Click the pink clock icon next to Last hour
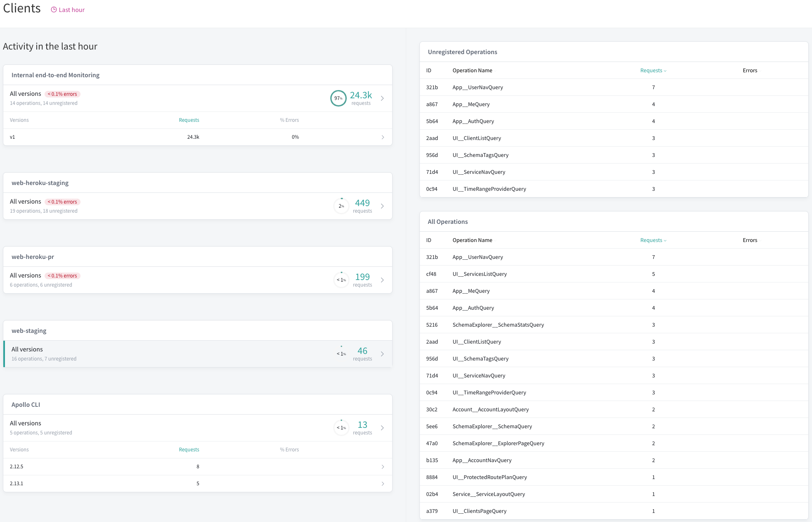The image size is (812, 522). pos(53,9)
